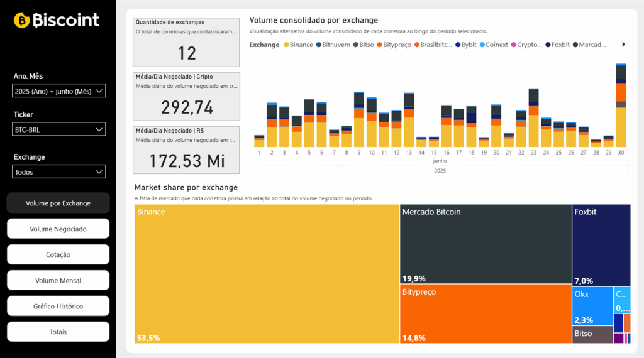
Task: Select Coinext in the chart legend
Action: [494, 45]
